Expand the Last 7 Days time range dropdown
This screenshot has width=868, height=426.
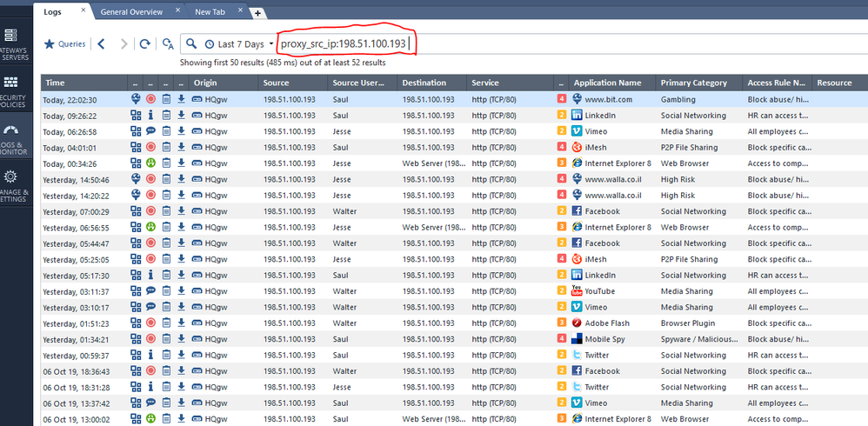[x=239, y=43]
